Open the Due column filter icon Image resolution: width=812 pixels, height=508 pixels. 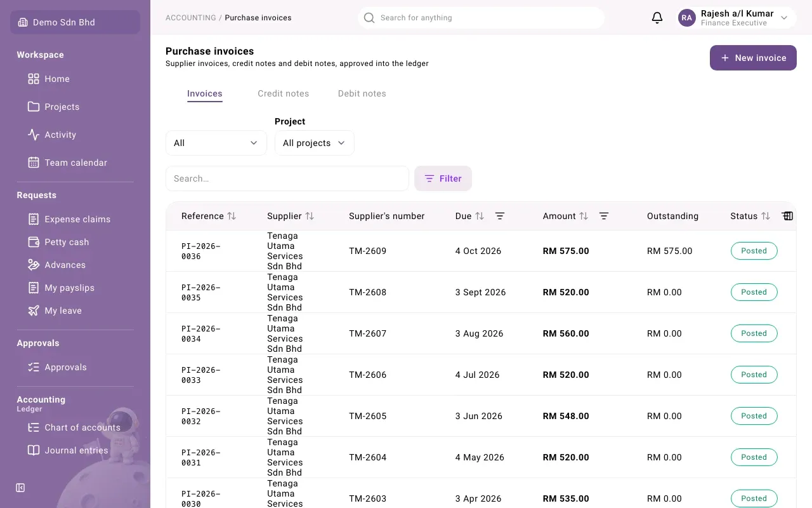pos(500,216)
